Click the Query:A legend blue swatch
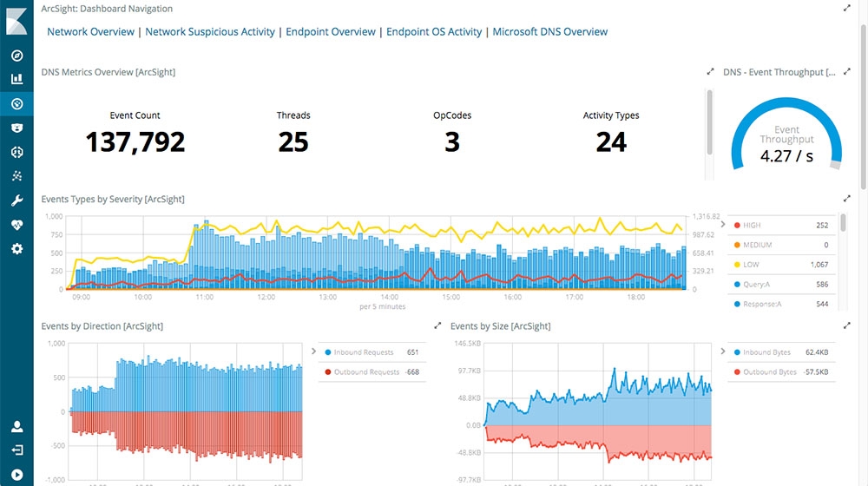 coord(737,285)
